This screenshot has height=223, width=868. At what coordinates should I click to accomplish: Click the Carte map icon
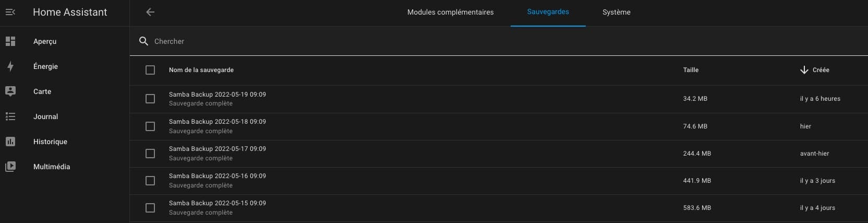click(x=10, y=91)
